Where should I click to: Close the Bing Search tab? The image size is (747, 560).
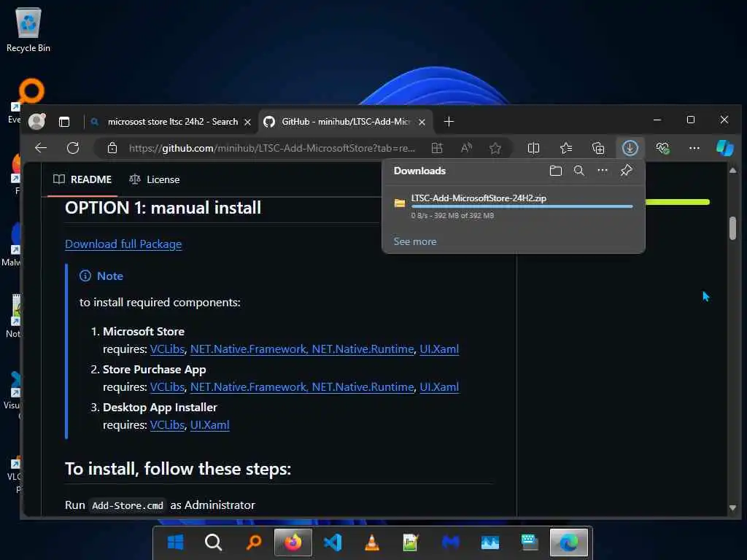(247, 122)
